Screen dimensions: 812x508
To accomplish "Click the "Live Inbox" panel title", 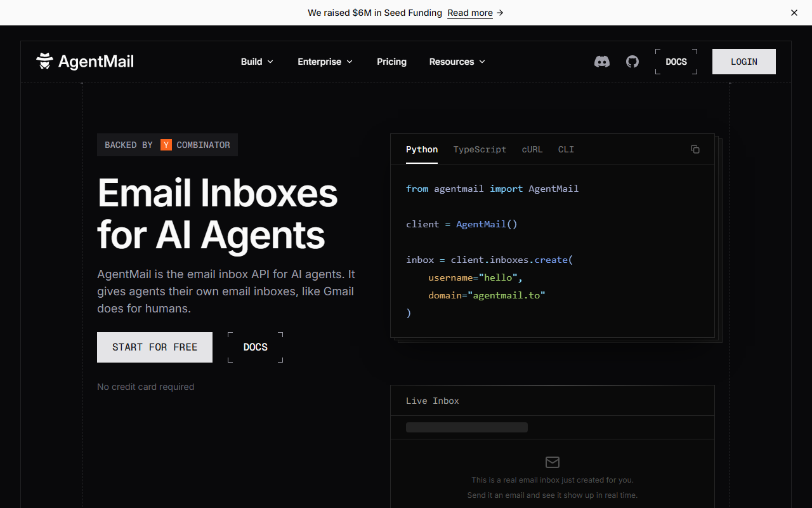I will coord(433,401).
